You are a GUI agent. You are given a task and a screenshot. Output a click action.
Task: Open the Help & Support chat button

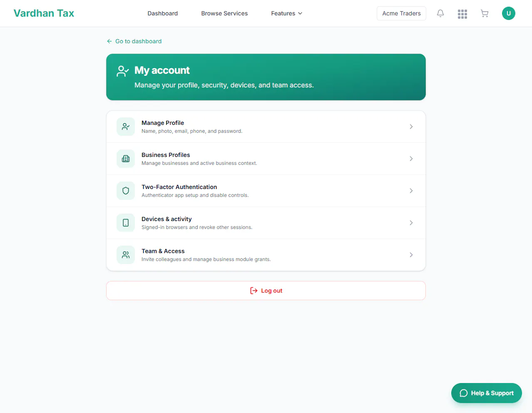point(487,393)
